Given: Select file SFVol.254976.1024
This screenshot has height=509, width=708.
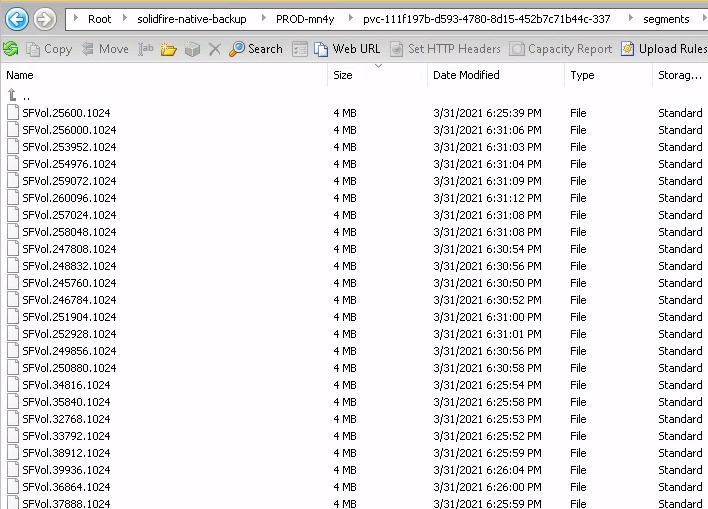Looking at the screenshot, I should [x=69, y=164].
